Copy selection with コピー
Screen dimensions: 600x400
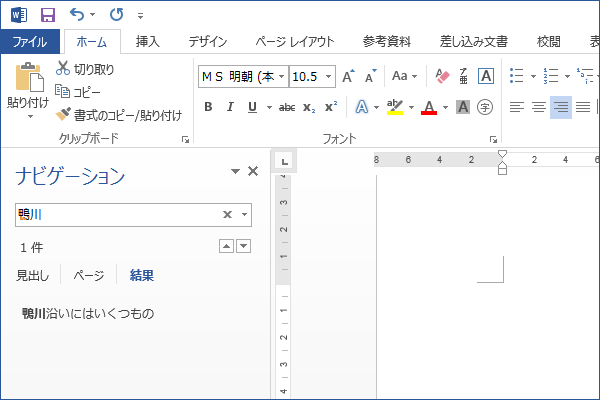[x=78, y=92]
